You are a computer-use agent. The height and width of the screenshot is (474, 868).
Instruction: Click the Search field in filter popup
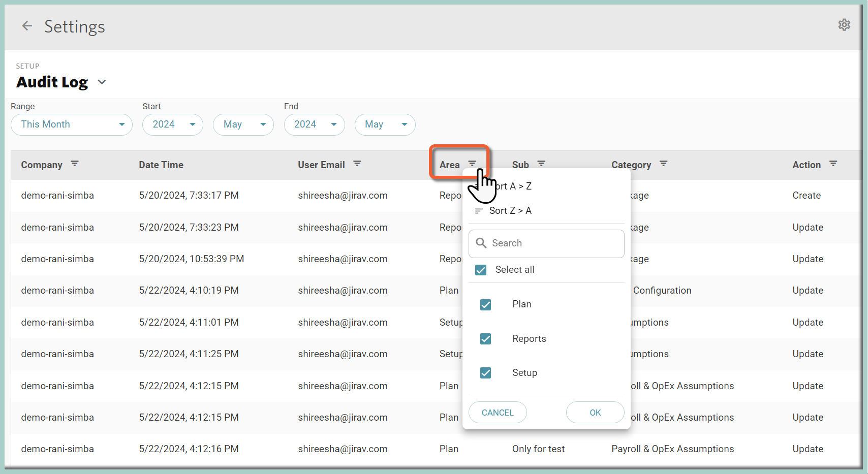[546, 243]
